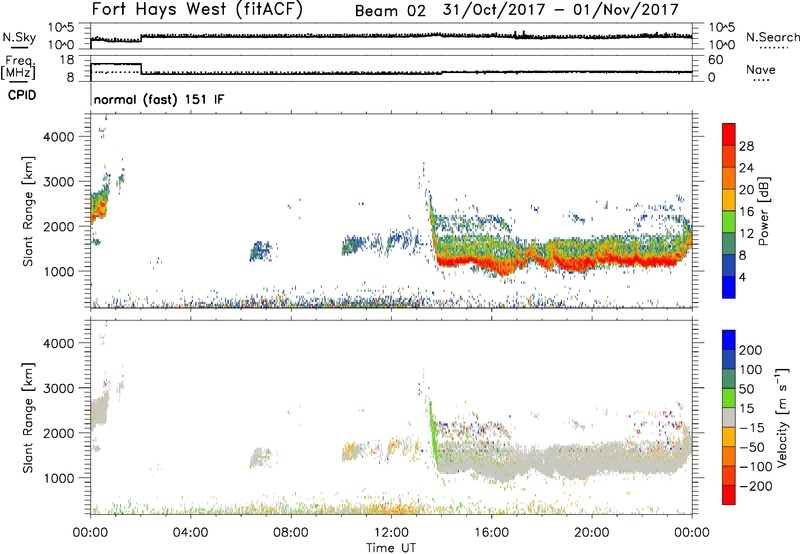Click the '100' tick on Velocity colorbar

(x=751, y=370)
